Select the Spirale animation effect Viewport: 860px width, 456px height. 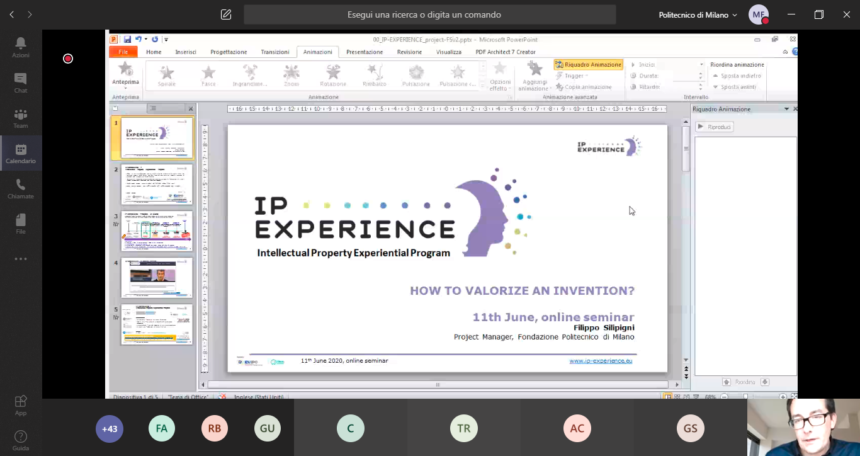[167, 76]
